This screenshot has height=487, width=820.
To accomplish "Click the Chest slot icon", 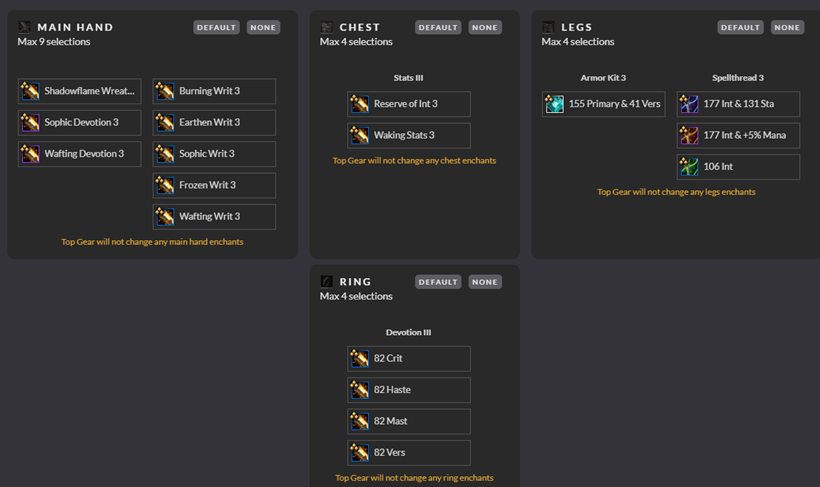I will [x=326, y=27].
